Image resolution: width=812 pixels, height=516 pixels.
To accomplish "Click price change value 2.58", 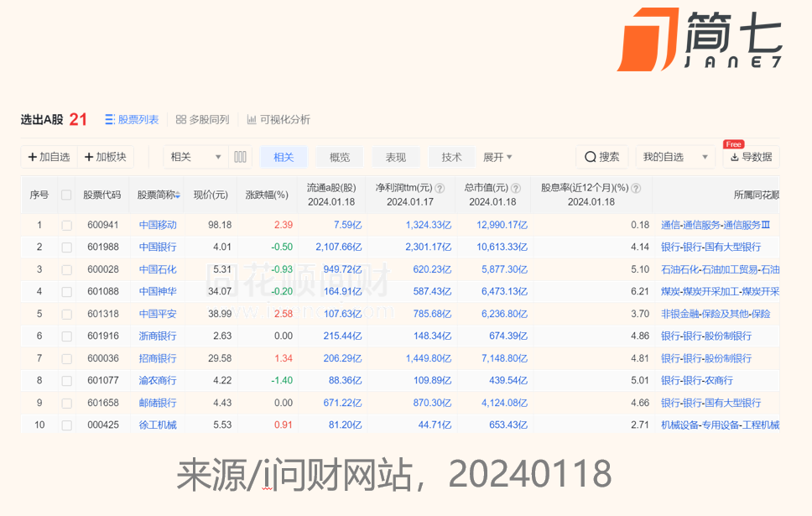I will click(284, 314).
